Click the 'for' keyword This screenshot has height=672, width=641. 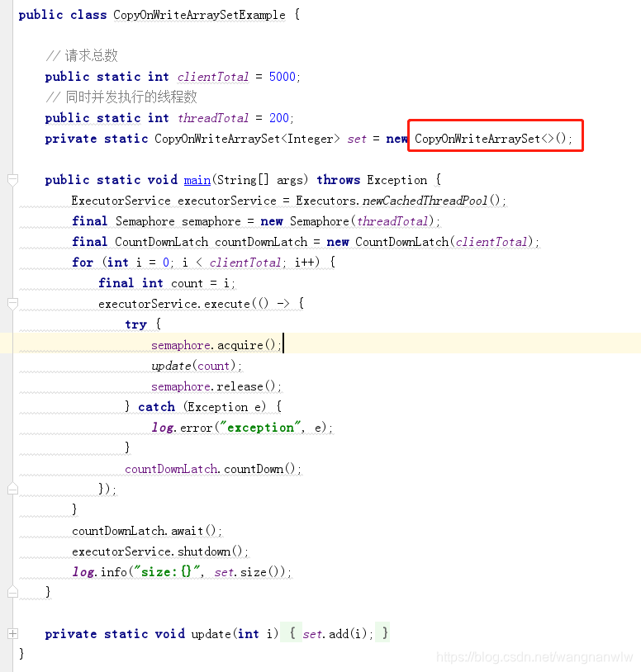pos(83,263)
